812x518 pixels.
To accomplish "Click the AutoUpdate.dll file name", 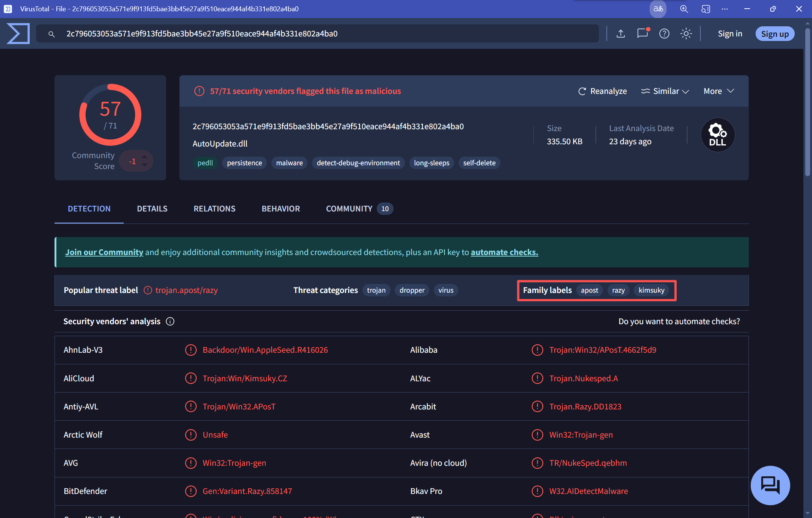I will click(220, 144).
